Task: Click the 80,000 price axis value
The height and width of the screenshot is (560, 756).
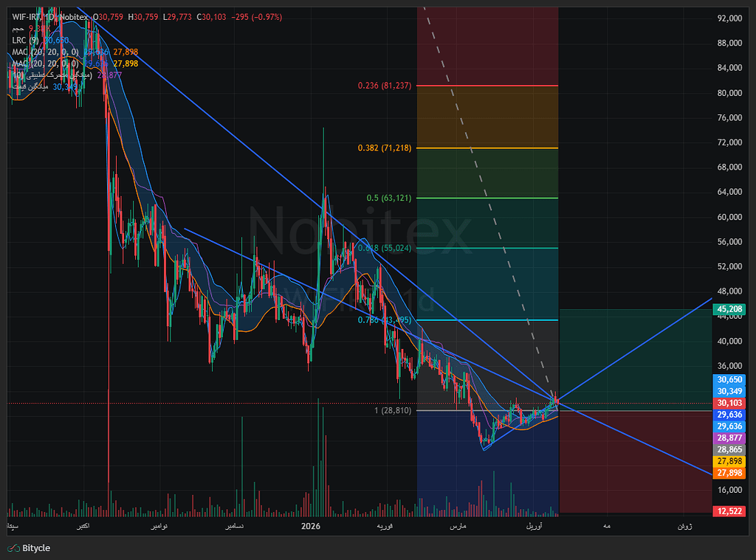Action: point(729,93)
